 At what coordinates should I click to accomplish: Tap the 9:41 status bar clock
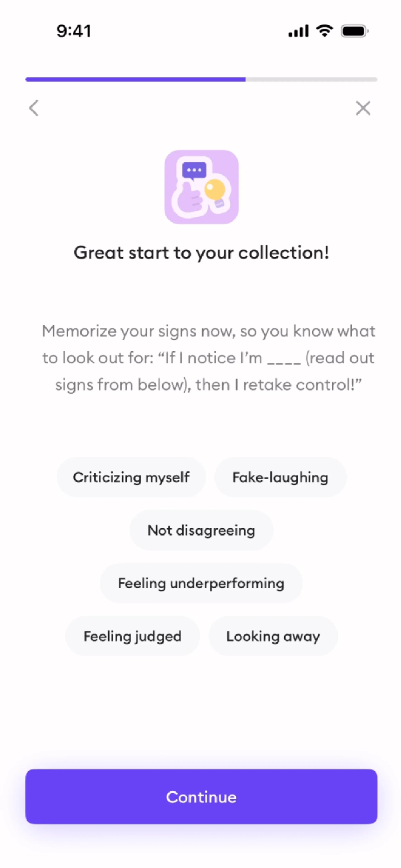click(x=74, y=31)
